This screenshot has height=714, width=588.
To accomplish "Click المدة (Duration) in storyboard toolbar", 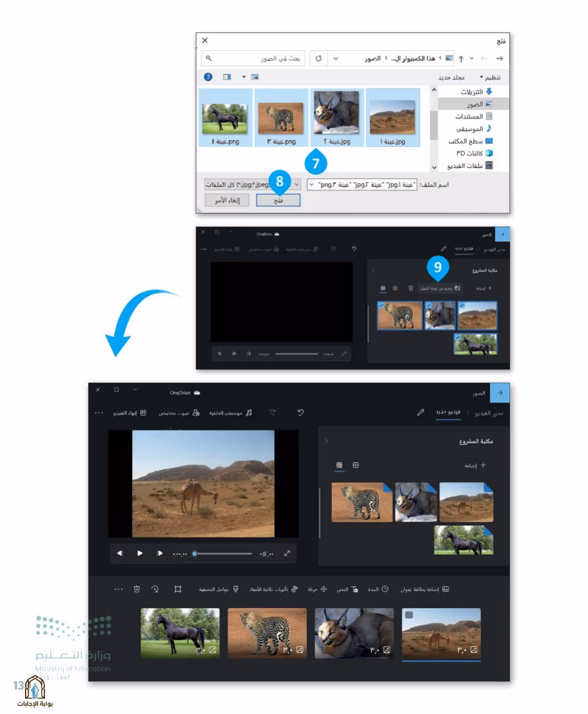I will [x=378, y=589].
